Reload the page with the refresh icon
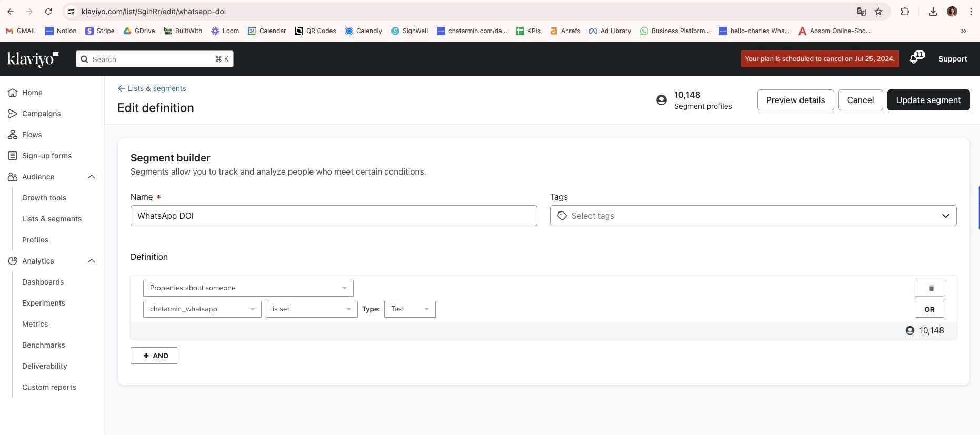The image size is (980, 435). point(48,12)
